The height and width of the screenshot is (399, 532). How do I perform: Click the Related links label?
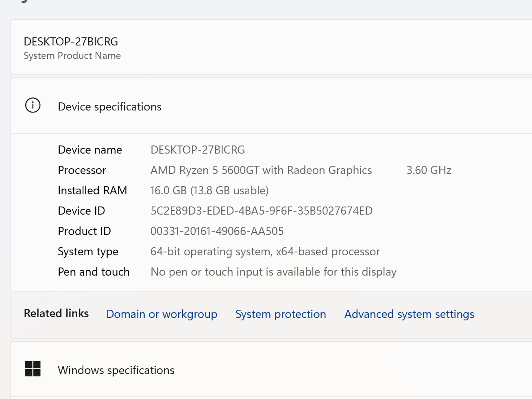tap(56, 313)
